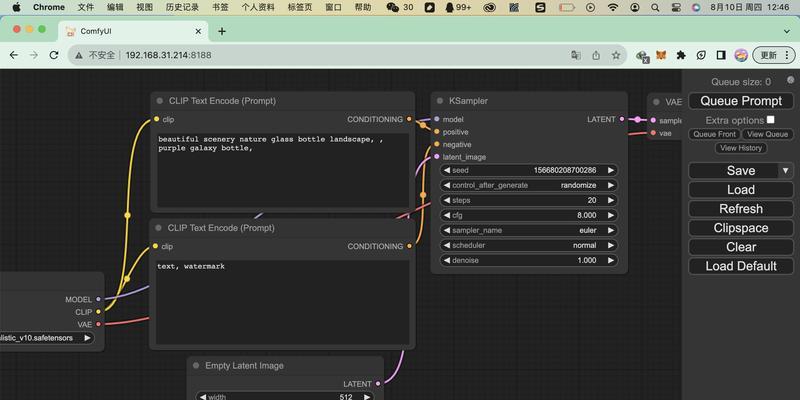
Task: Click the Load workflow button
Action: click(741, 190)
